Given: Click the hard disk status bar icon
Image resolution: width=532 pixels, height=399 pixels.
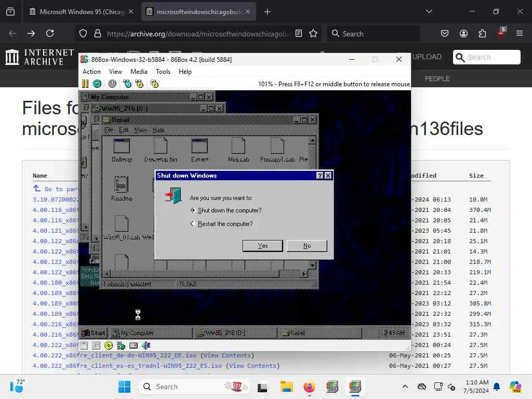Looking at the screenshot, I should tap(134, 345).
